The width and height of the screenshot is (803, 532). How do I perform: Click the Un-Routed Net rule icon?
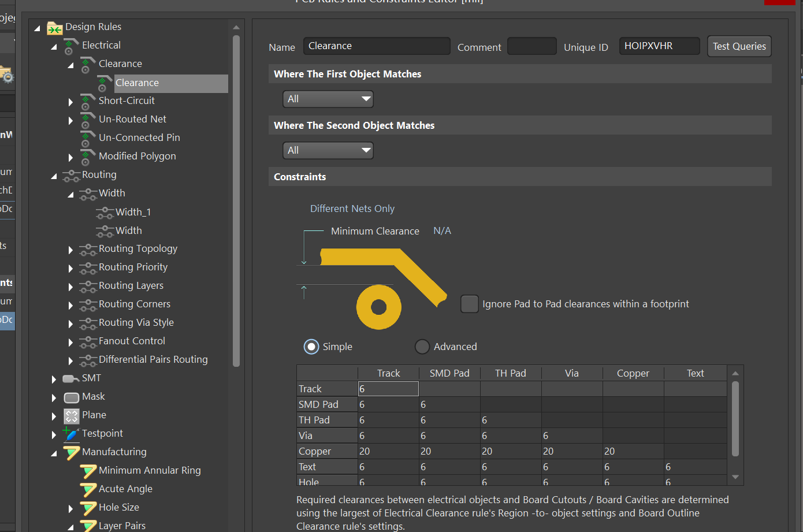(87, 120)
